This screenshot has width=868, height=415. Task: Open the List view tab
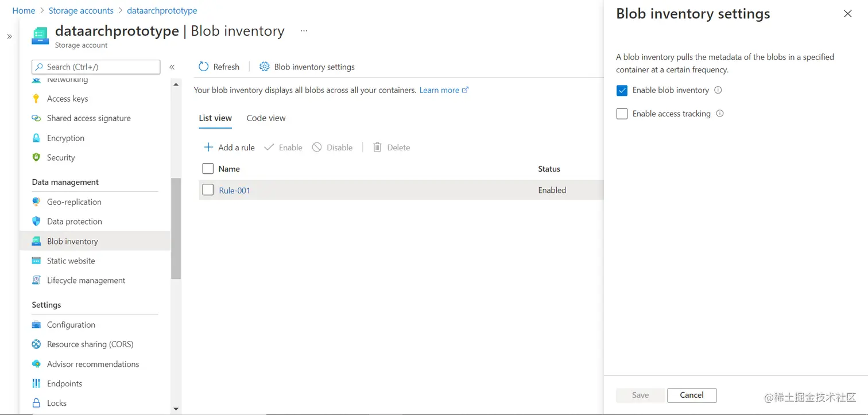pyautogui.click(x=215, y=118)
